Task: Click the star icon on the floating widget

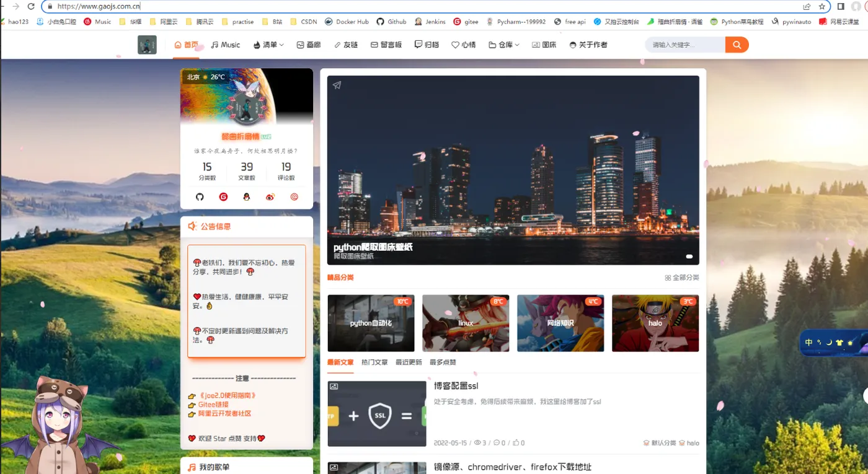Action: point(850,343)
